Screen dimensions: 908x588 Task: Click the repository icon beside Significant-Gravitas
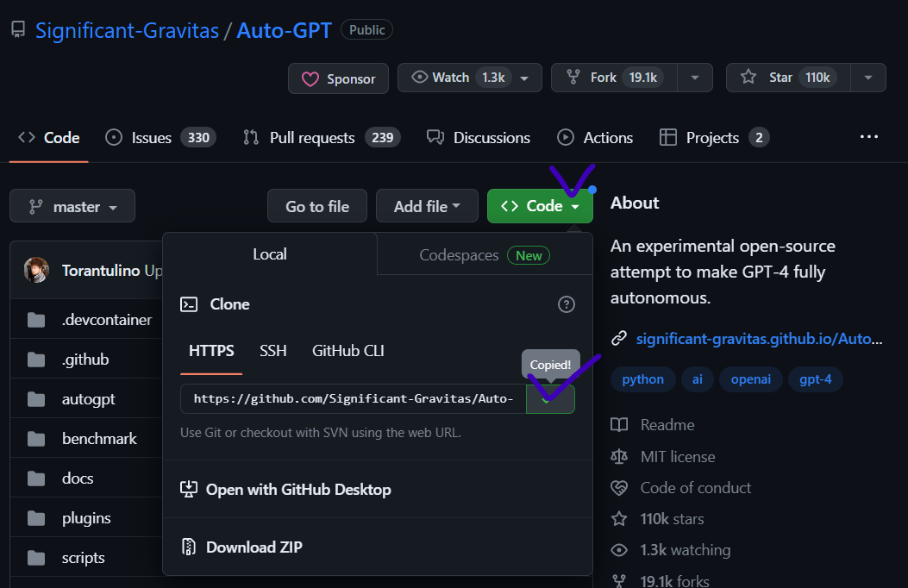18,29
